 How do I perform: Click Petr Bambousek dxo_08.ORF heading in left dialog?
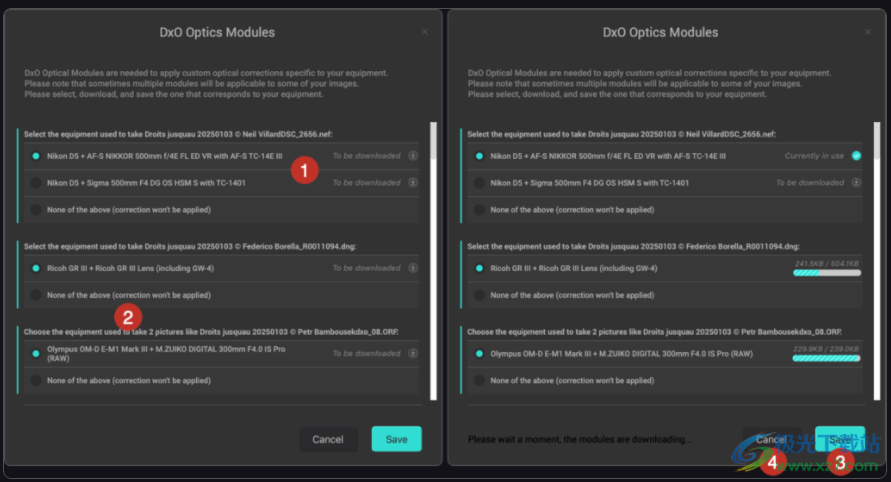click(211, 331)
